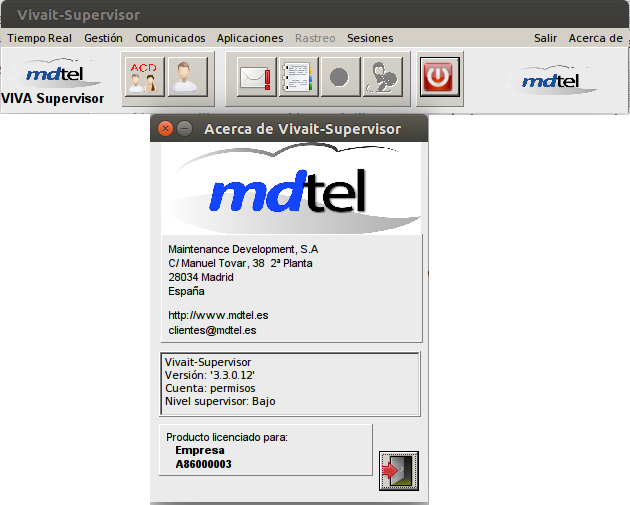Click the Acerca de Vivait-Supervisor title bar
This screenshot has height=505, width=630.
[x=289, y=129]
